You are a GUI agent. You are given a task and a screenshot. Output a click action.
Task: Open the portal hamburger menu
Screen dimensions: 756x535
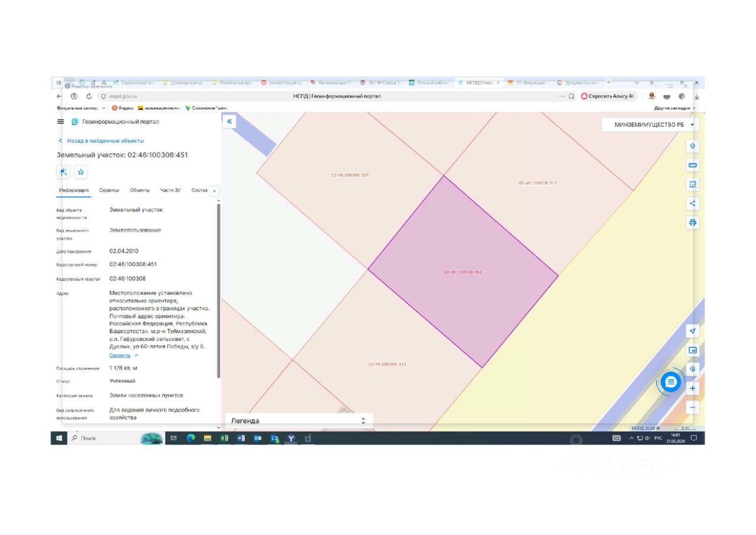click(60, 122)
